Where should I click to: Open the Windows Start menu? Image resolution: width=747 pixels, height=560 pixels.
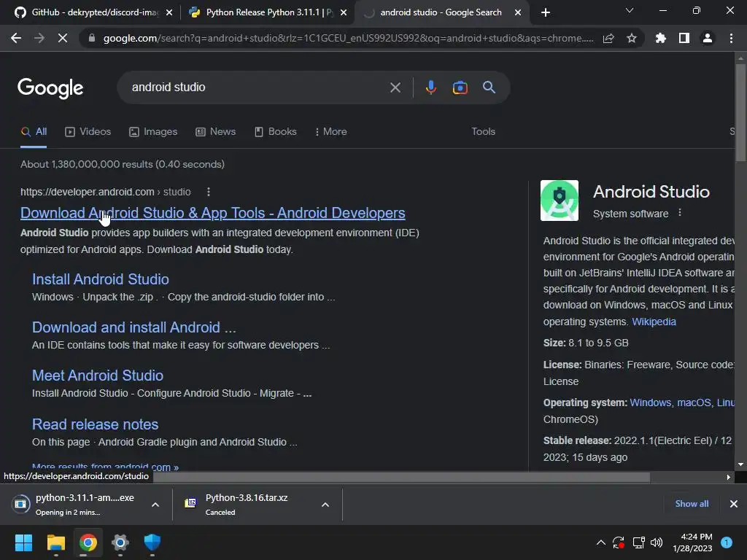point(23,542)
